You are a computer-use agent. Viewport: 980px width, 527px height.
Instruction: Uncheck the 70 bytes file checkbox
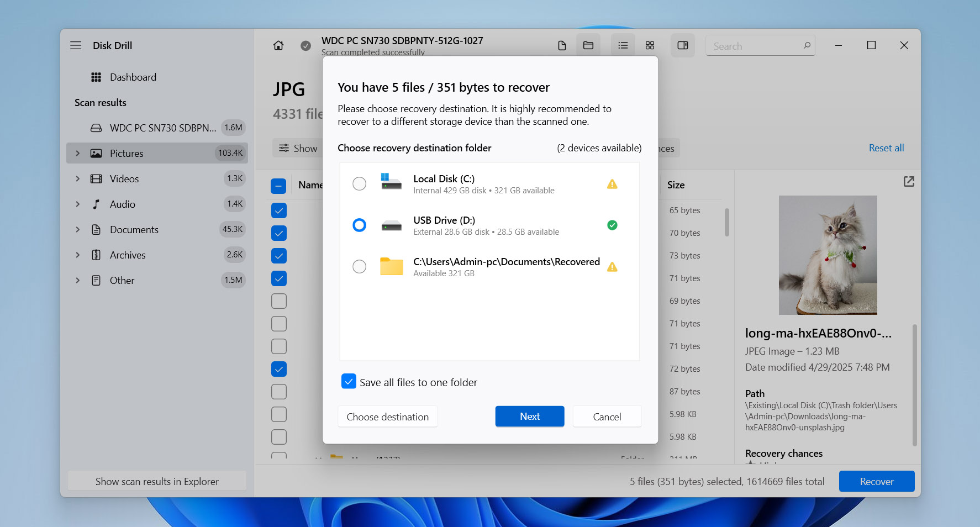(278, 233)
